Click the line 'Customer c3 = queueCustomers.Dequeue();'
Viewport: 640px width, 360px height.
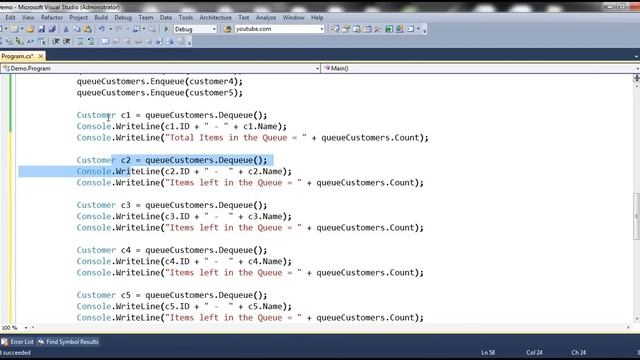(172, 205)
